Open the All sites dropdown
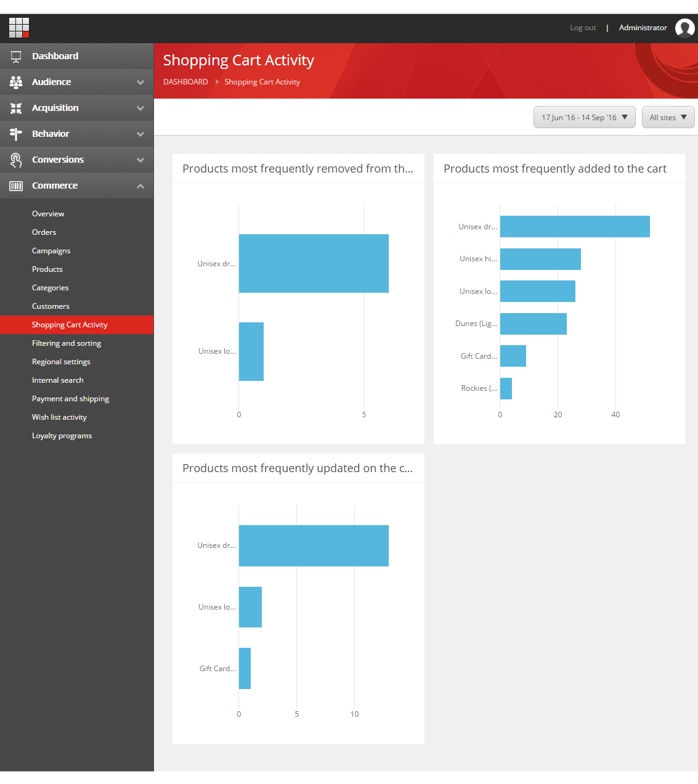 pyautogui.click(x=668, y=118)
